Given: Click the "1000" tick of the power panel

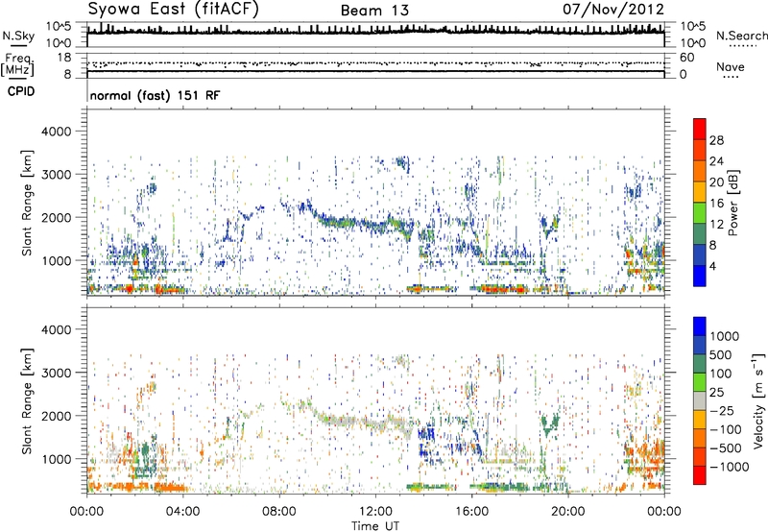Looking at the screenshot, I should [57, 260].
